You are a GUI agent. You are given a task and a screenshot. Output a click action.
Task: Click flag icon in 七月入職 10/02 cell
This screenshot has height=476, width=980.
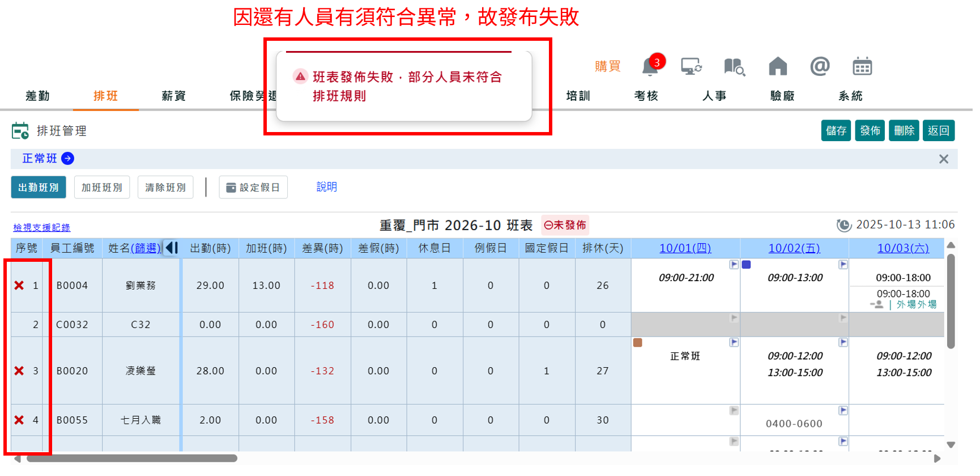coord(843,411)
